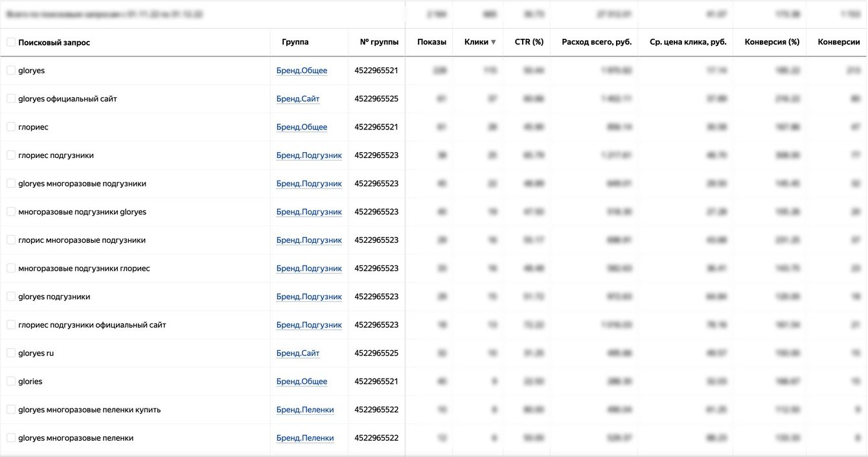Open group link for многоразовые подгузники глориес
868x457 pixels.
coord(309,269)
